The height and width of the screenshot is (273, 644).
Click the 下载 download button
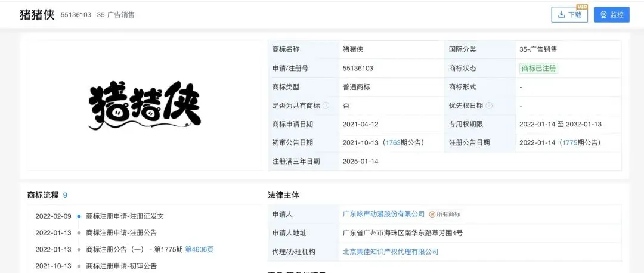[x=569, y=15]
